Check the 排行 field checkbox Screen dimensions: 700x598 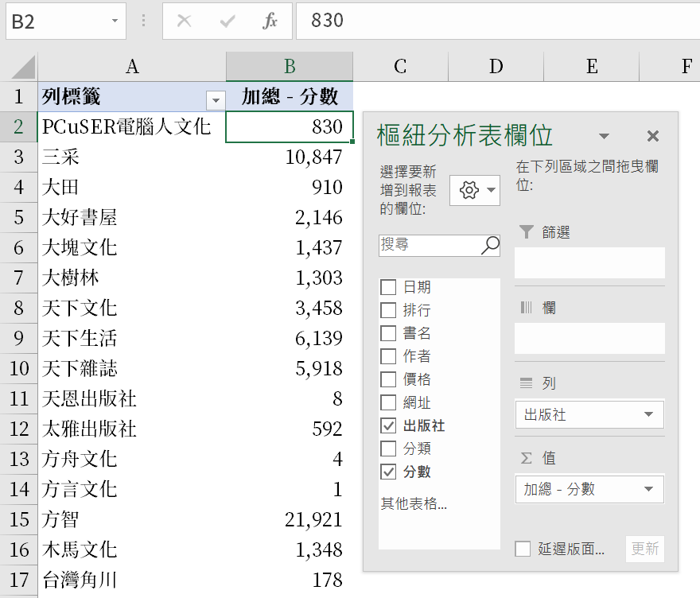point(388,310)
